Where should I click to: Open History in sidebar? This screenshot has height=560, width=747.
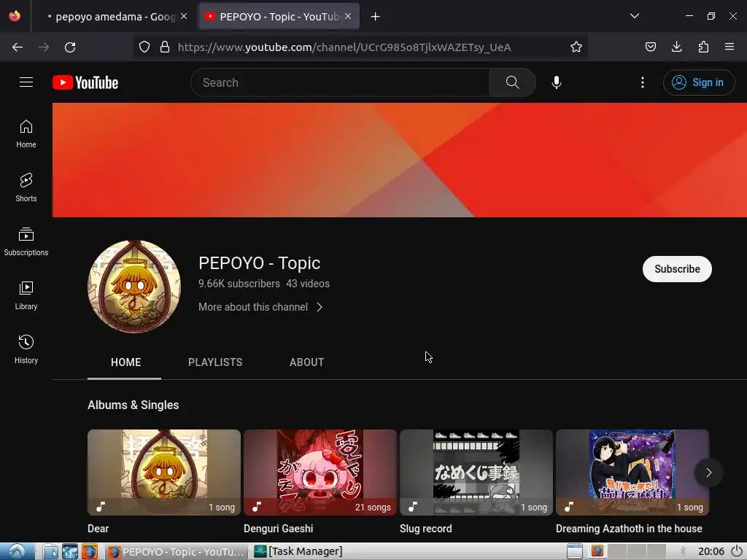pos(26,349)
